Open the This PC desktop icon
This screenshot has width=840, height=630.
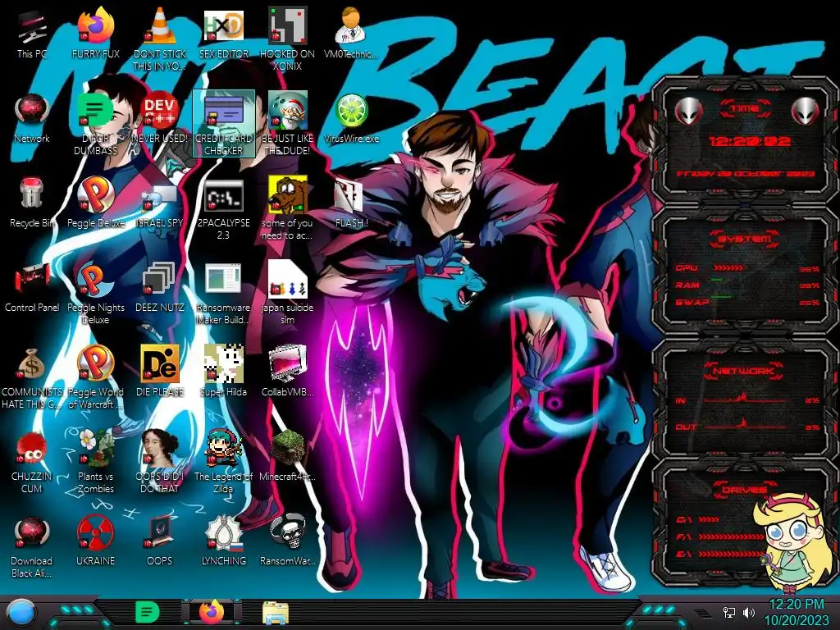32,34
